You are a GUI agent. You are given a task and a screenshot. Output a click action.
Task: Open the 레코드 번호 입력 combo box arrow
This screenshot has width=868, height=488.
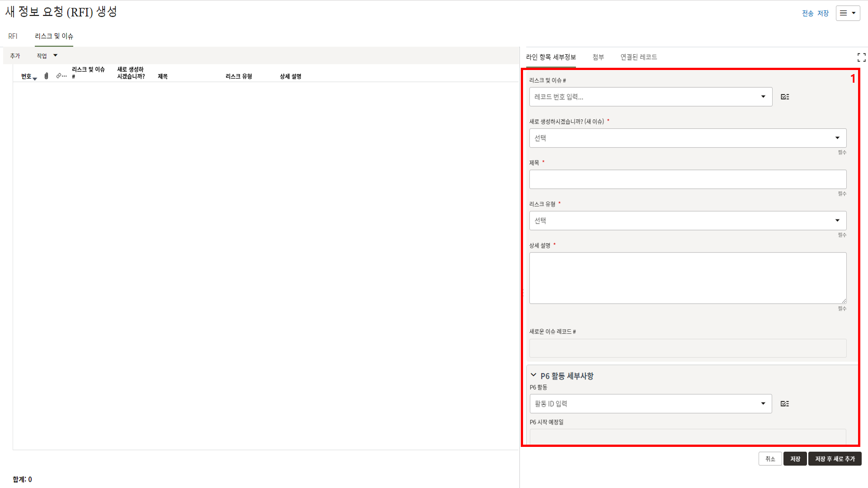(763, 97)
